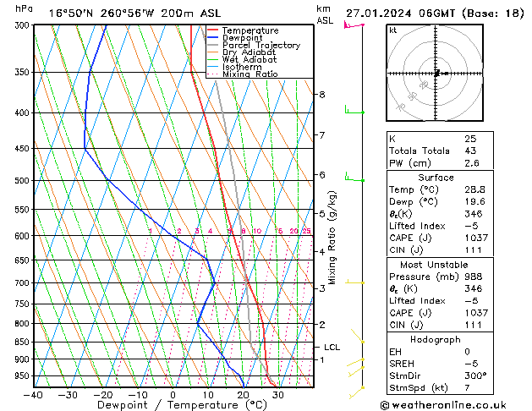Click the 30 temperature axis label
532x411 pixels.
tap(278, 395)
